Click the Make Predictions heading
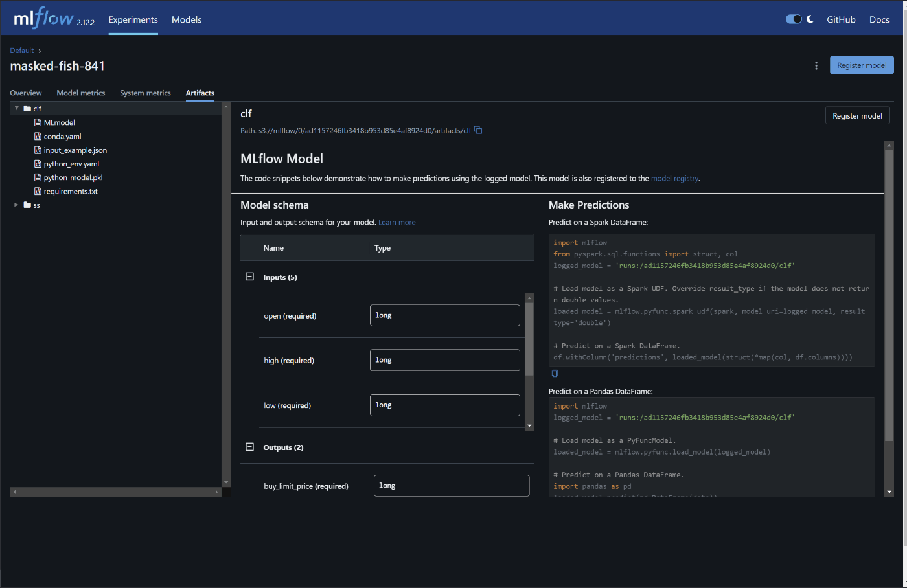The height and width of the screenshot is (588, 907). click(x=589, y=205)
